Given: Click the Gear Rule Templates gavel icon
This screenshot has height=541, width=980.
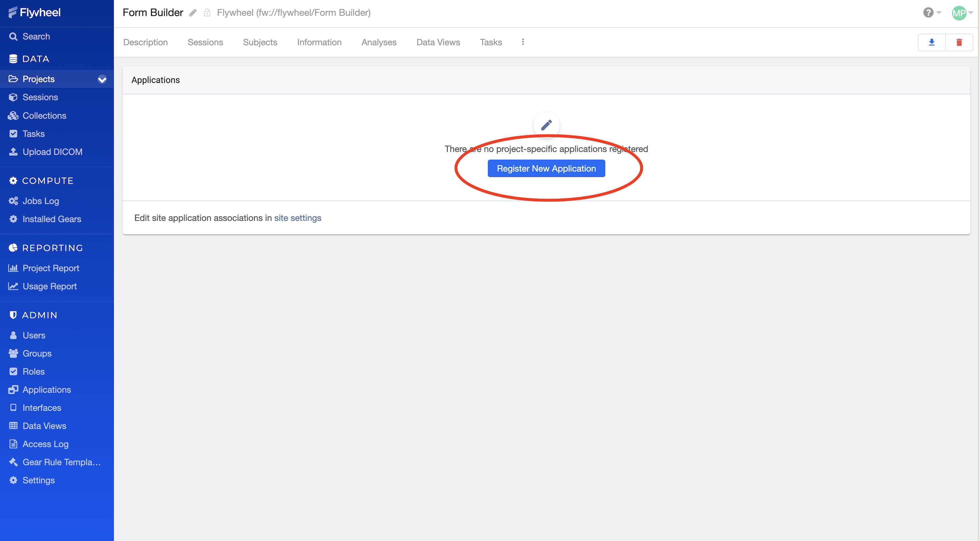Looking at the screenshot, I should 13,462.
